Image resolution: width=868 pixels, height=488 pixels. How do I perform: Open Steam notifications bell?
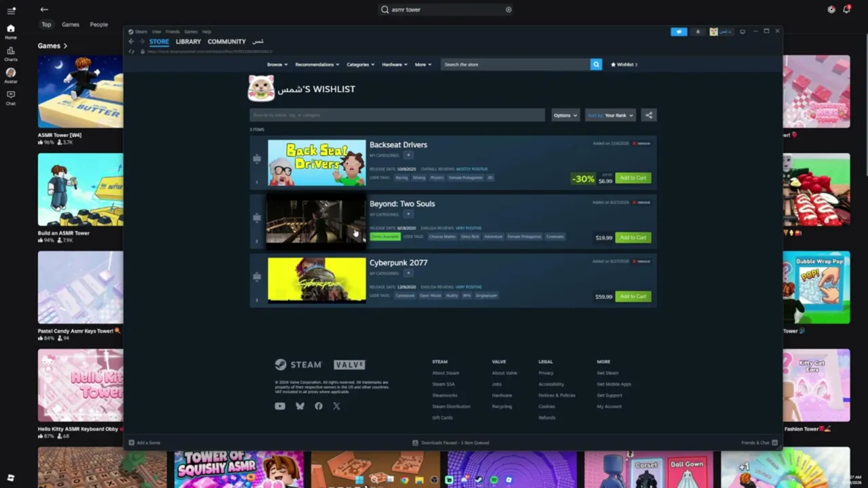(698, 32)
